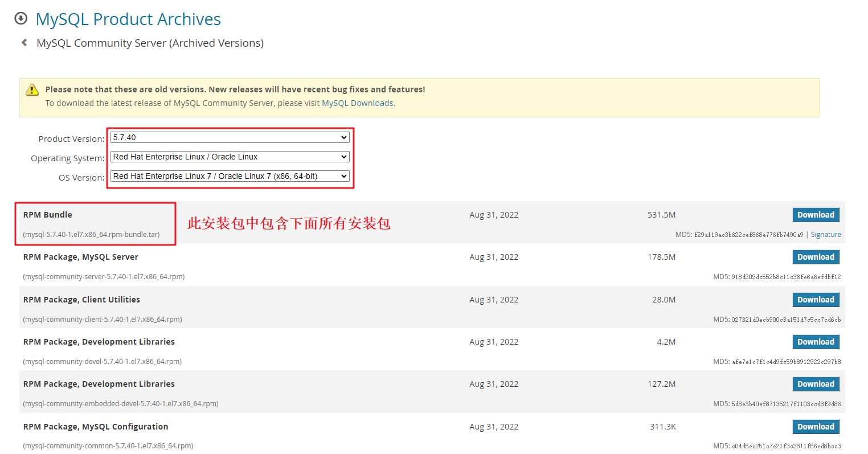Click the yellow warning triangle icon
The width and height of the screenshot is (868, 454).
coord(32,90)
